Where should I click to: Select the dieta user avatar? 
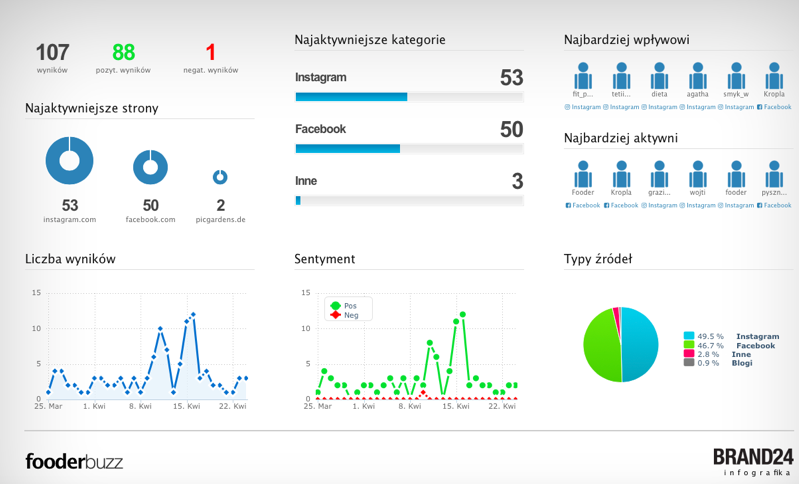(x=659, y=76)
